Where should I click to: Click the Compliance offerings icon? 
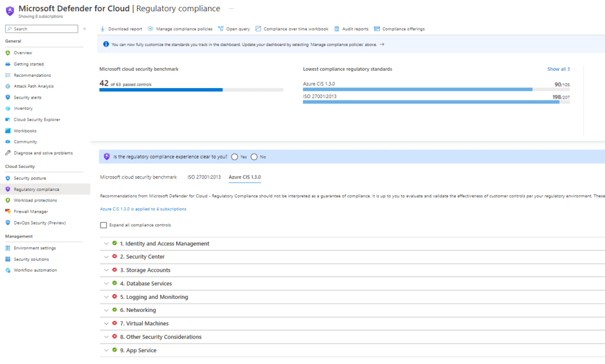point(377,28)
